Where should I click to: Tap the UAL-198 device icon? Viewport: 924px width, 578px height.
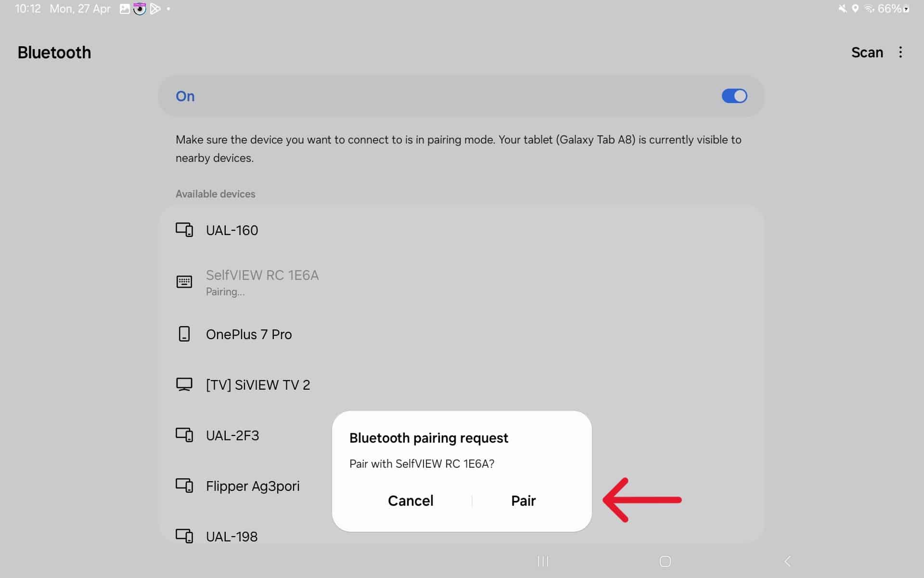click(x=184, y=536)
